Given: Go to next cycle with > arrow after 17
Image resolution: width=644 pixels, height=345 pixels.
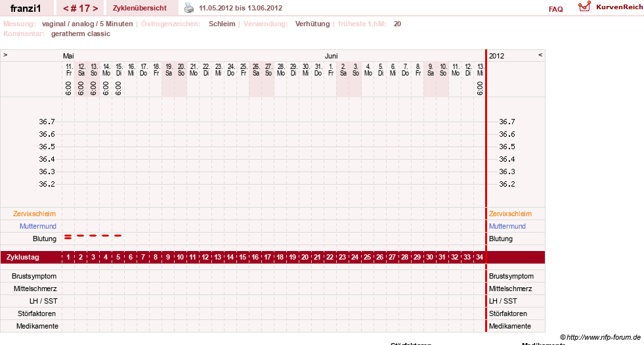Looking at the screenshot, I should tap(95, 9).
